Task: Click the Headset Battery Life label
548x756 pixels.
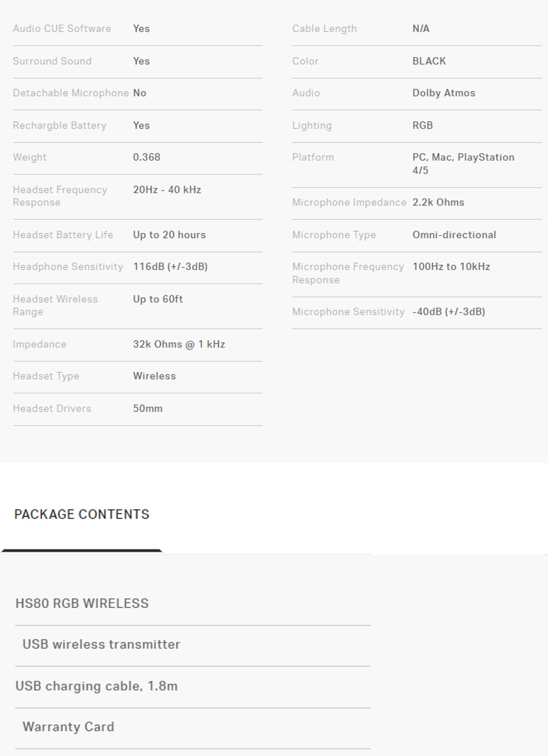Action: tap(63, 235)
